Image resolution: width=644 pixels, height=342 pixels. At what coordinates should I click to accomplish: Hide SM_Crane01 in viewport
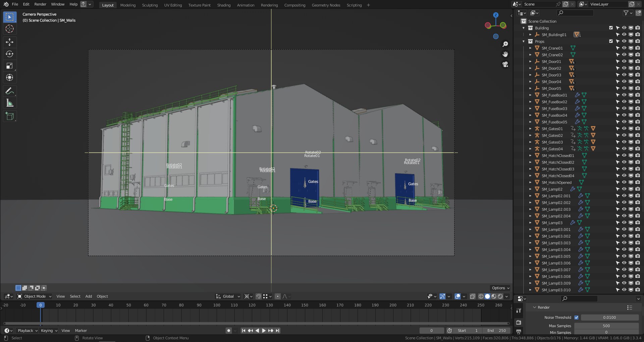[624, 48]
